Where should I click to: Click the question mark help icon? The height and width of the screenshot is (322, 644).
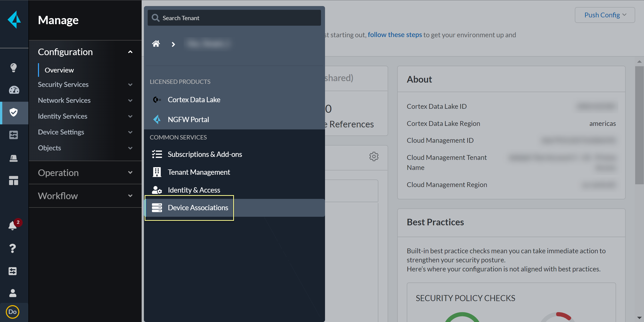click(x=13, y=248)
